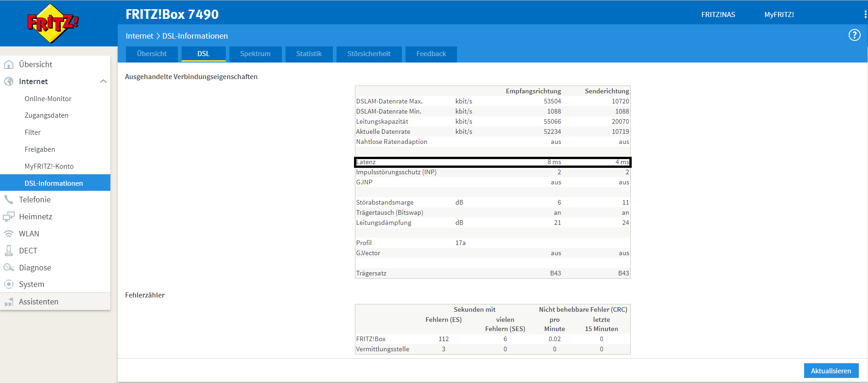
Task: Open the help question mark icon
Action: pyautogui.click(x=854, y=35)
